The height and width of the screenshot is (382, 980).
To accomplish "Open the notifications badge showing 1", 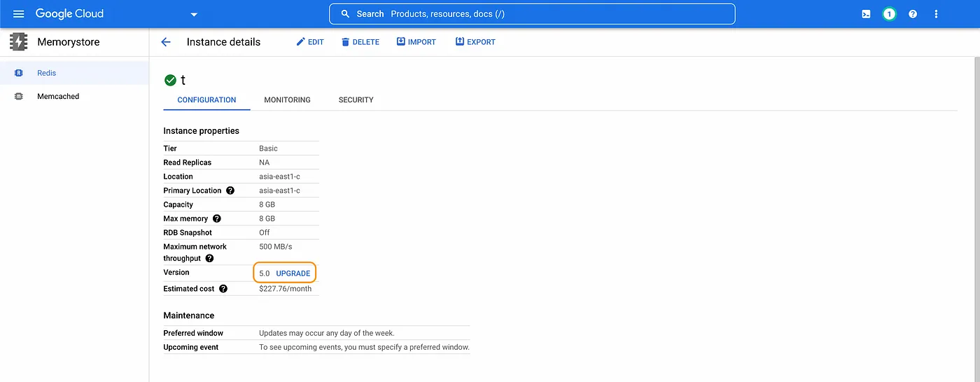I will 889,14.
